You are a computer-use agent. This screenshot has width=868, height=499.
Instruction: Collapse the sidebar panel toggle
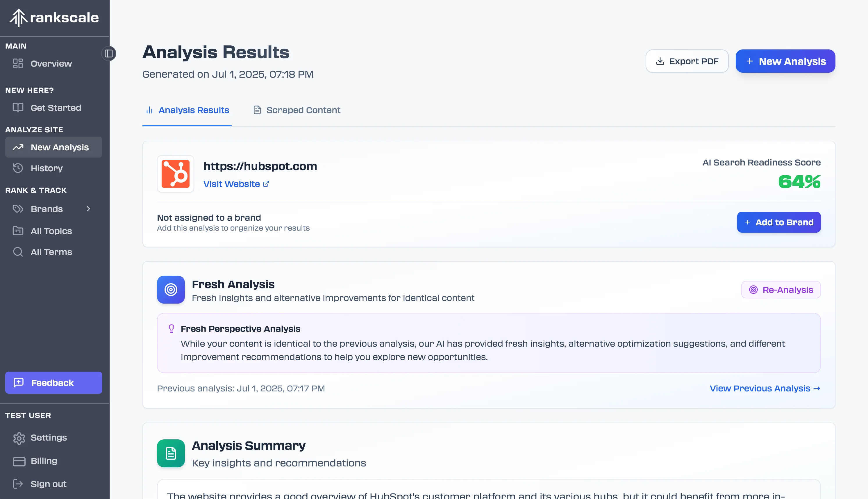point(109,54)
